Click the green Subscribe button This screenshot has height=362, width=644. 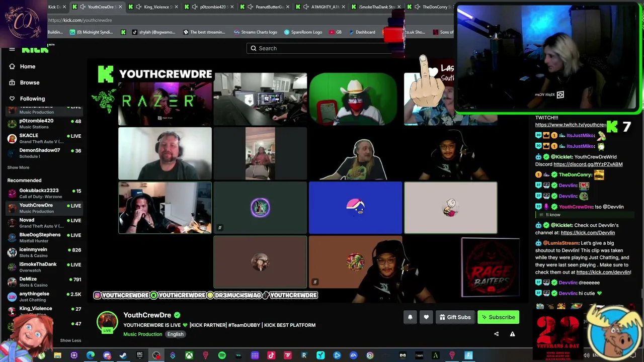click(x=498, y=317)
